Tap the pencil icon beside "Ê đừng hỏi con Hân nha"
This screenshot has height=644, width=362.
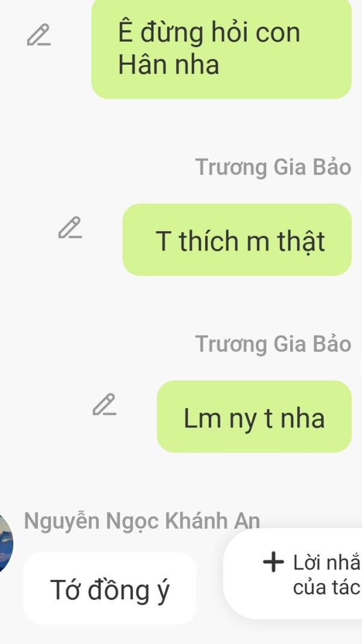click(x=39, y=35)
